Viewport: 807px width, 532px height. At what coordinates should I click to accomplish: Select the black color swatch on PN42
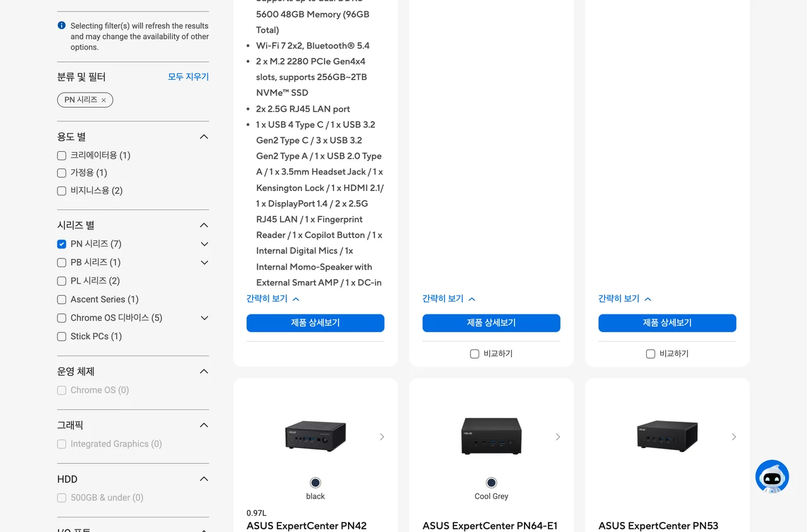(315, 483)
